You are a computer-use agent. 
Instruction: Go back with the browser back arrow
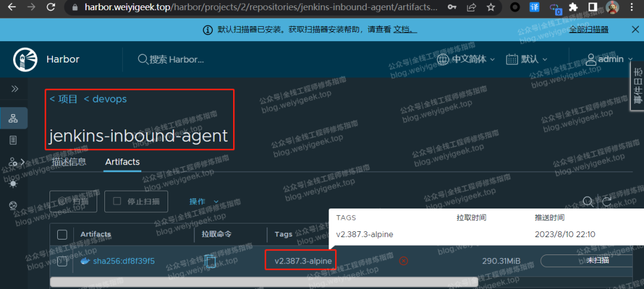tap(12, 7)
